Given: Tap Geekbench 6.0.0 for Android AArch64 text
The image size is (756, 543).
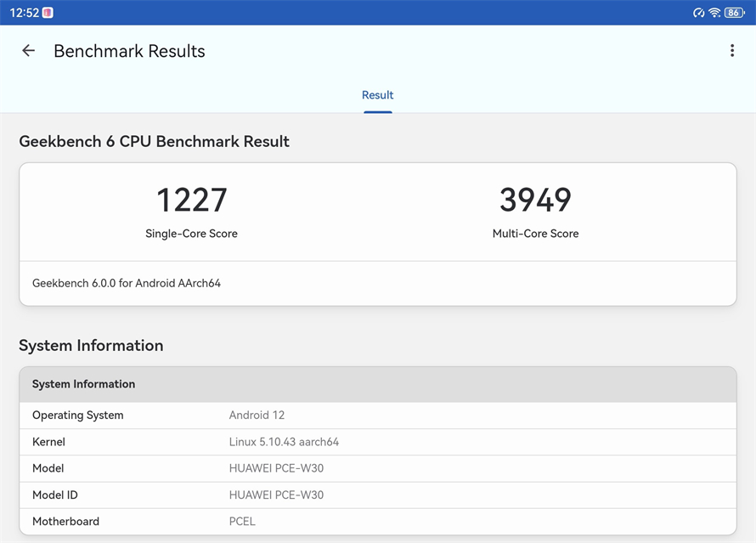Looking at the screenshot, I should point(127,283).
